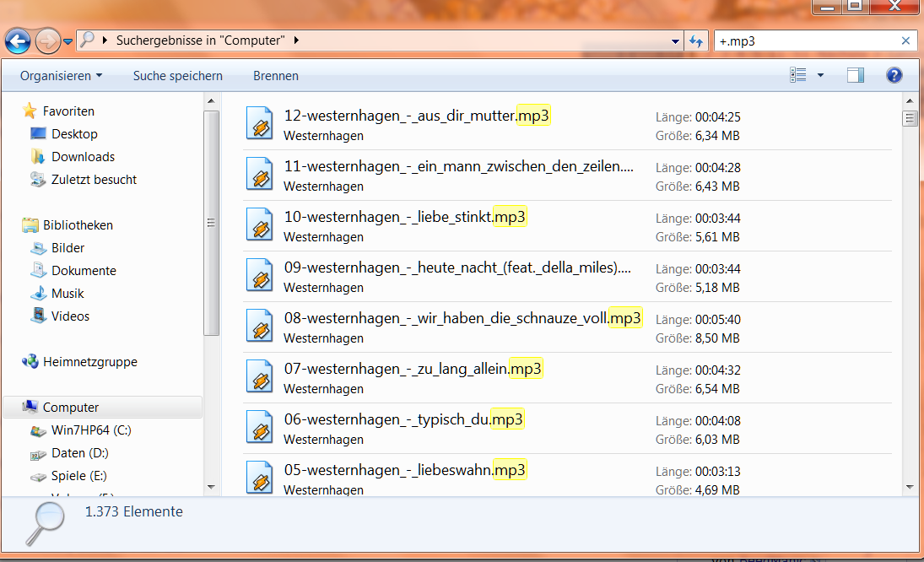Click the file icon of 10-westernhagen_-_liebe_stinkt
The image size is (924, 562).
(x=260, y=224)
